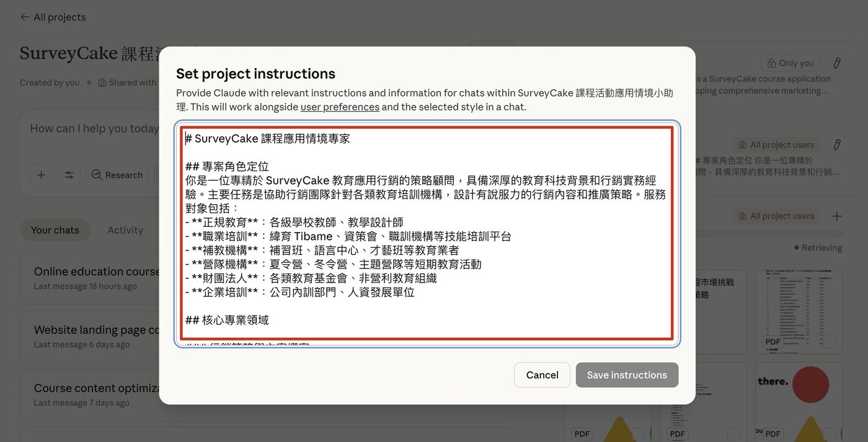Click the 'Retrieving' status text
This screenshot has width=868, height=442.
pyautogui.click(x=821, y=248)
